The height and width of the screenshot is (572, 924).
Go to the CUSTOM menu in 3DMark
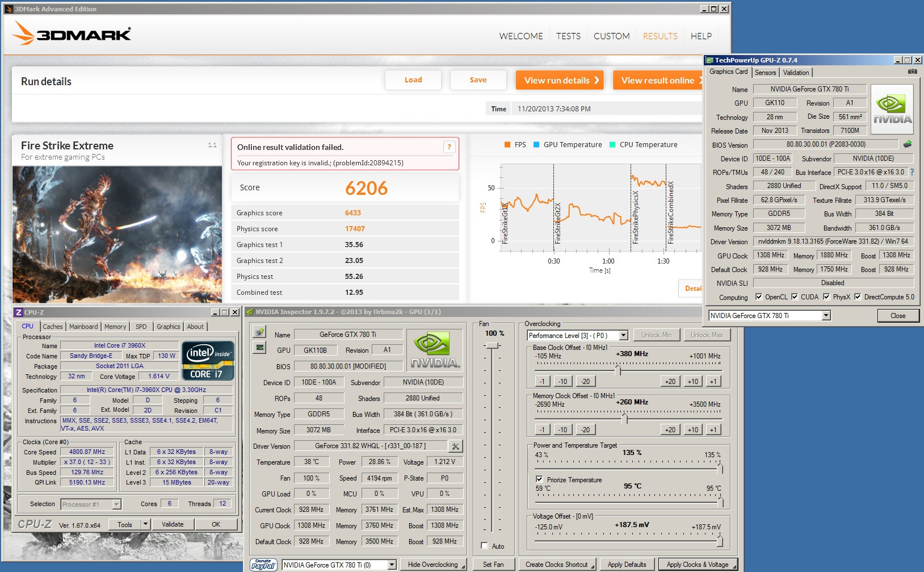(x=611, y=36)
